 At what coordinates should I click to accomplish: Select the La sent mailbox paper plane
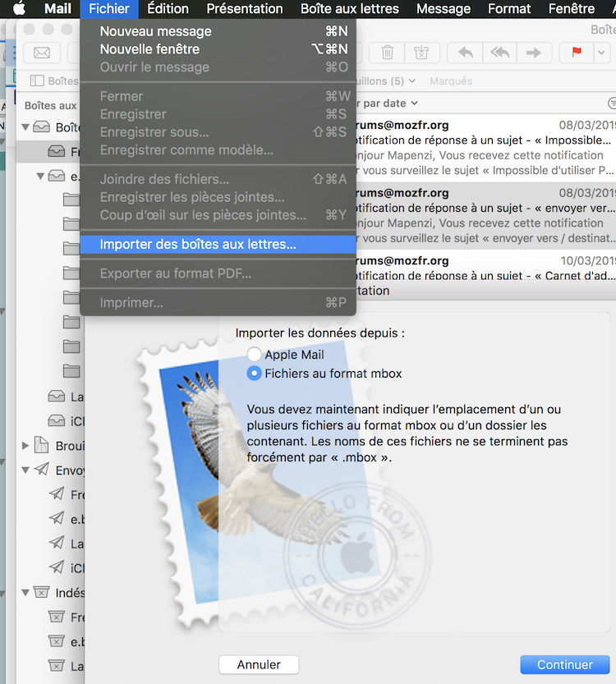57,543
